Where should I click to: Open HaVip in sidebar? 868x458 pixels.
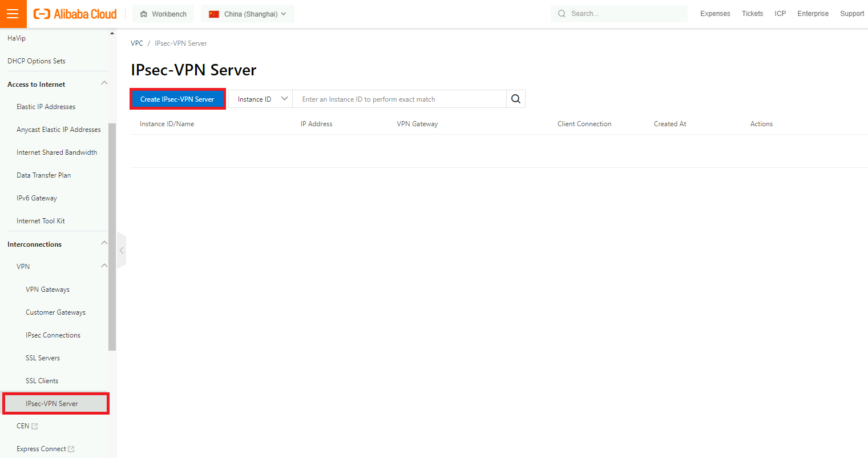(17, 38)
